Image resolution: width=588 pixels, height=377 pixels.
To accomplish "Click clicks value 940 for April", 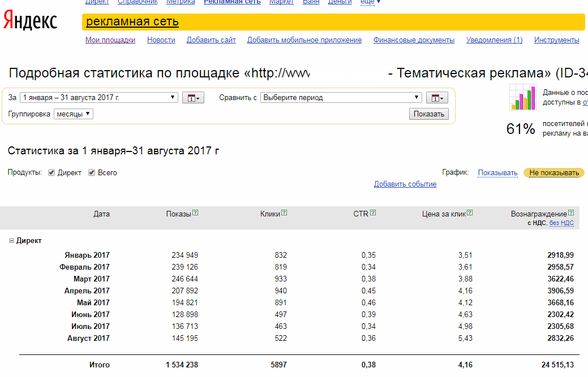I will (x=281, y=291).
